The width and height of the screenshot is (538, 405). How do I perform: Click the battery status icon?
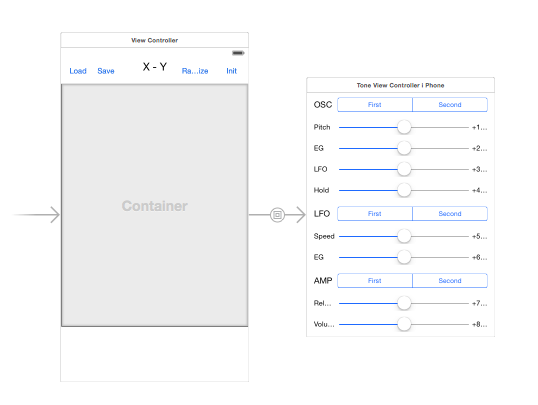point(238,53)
